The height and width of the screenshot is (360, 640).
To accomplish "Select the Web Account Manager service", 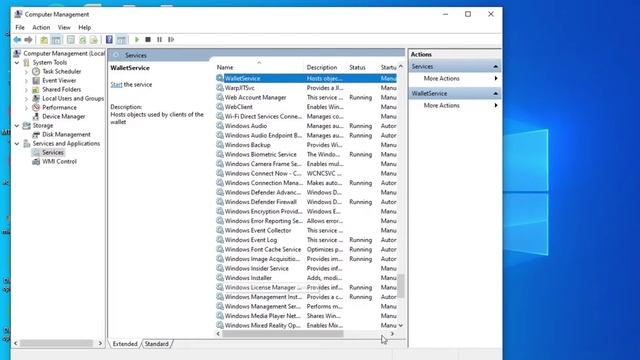I will pos(306,97).
